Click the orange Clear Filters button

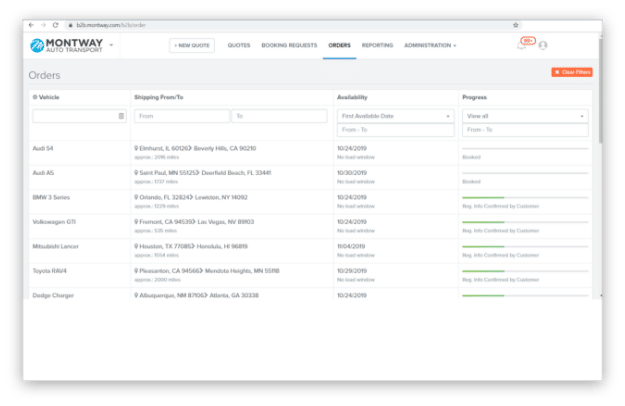[x=571, y=72]
